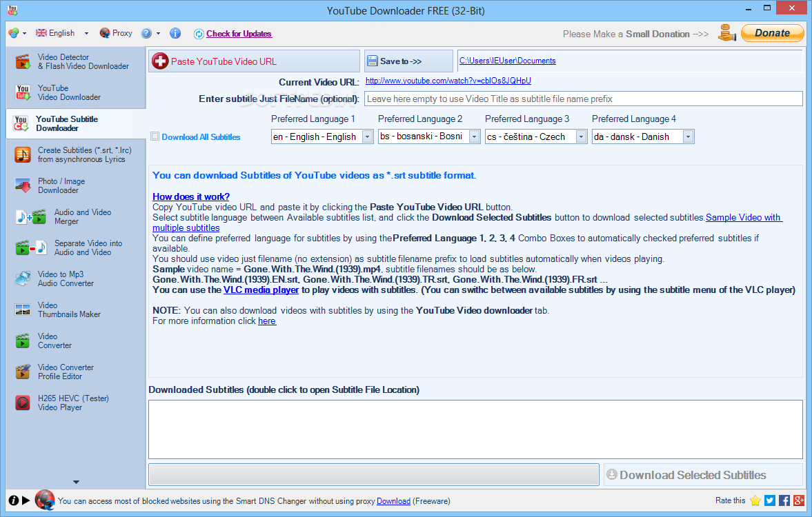Screen dimensions: 812x517
Task: Expand the help menu dropdown arrow
Action: pyautogui.click(x=159, y=34)
